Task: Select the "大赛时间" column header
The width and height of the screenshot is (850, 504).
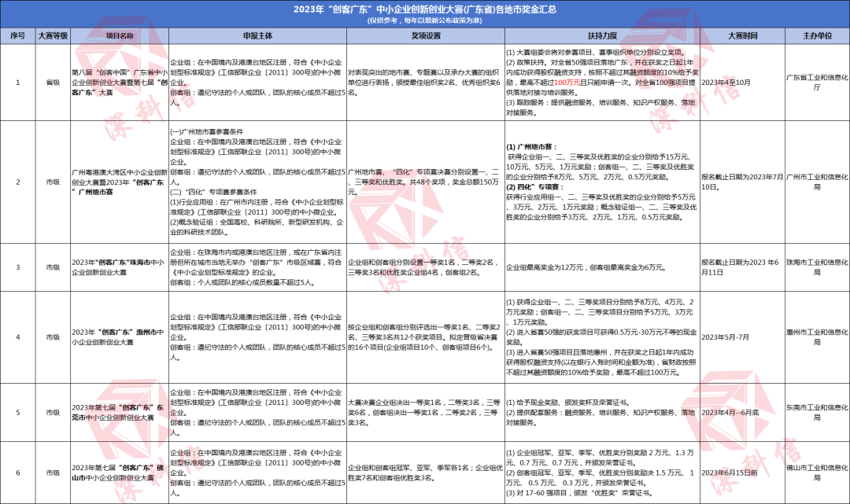Action: [742, 35]
